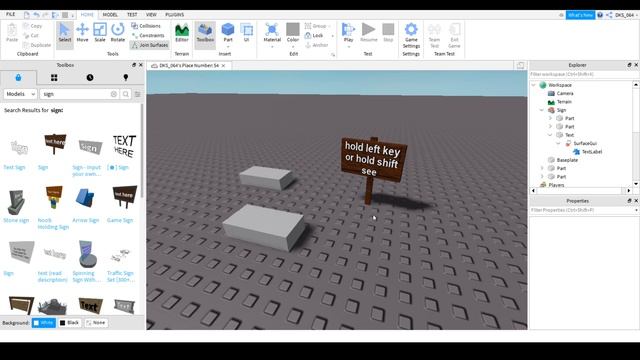Open Toolbox Recent clock tab
Screen dimensions: 640x360
coord(90,78)
